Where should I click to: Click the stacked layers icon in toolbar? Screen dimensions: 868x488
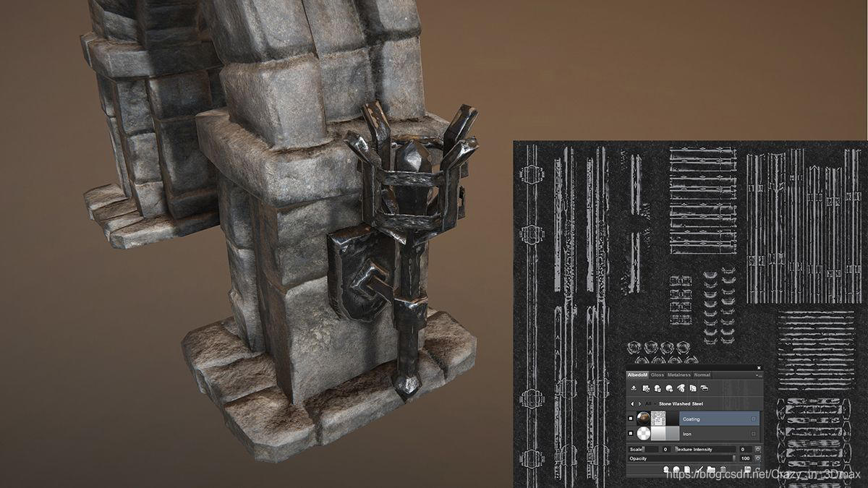pyautogui.click(x=705, y=388)
